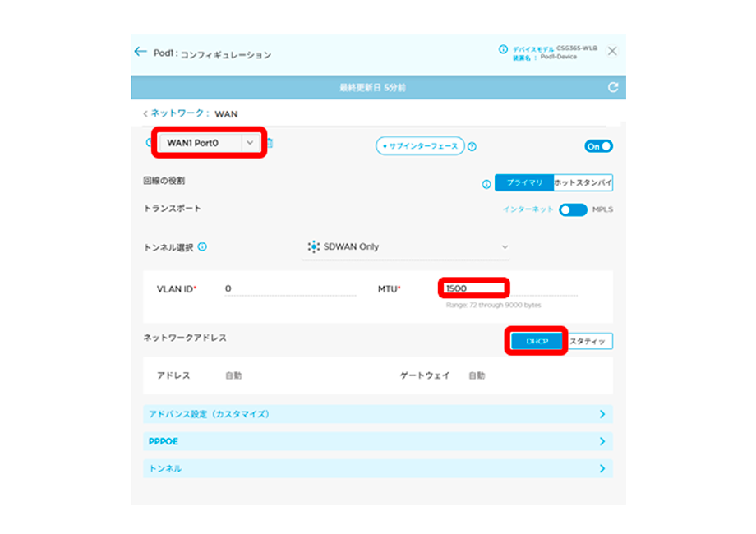Screen dimensions: 756x534
Task: Open the WAN1 Port0 dropdown
Action: coord(250,143)
